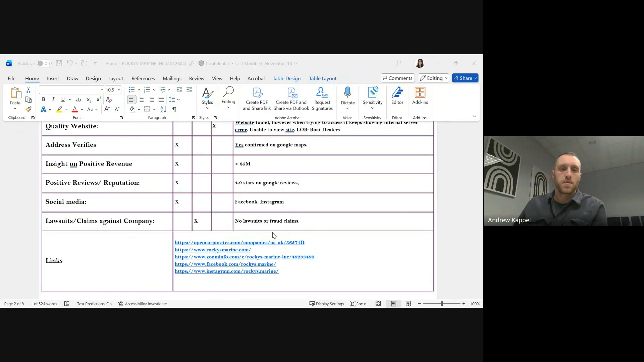Click the Dictate microphone icon
This screenshot has height=362, width=644.
click(x=347, y=93)
